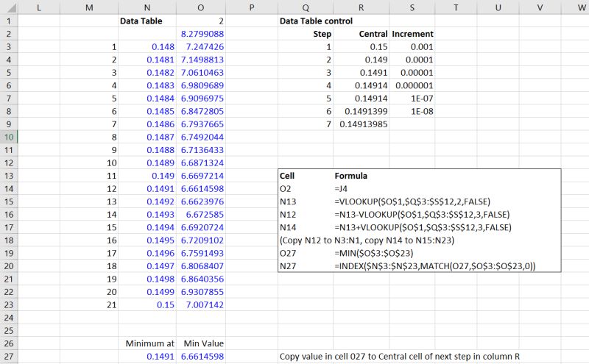
Task: Select column header N
Action: [147, 7]
